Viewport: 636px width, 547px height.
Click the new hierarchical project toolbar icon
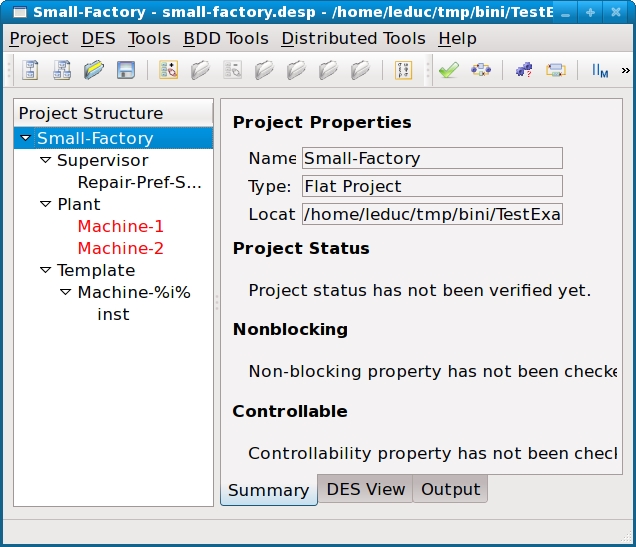click(62, 71)
